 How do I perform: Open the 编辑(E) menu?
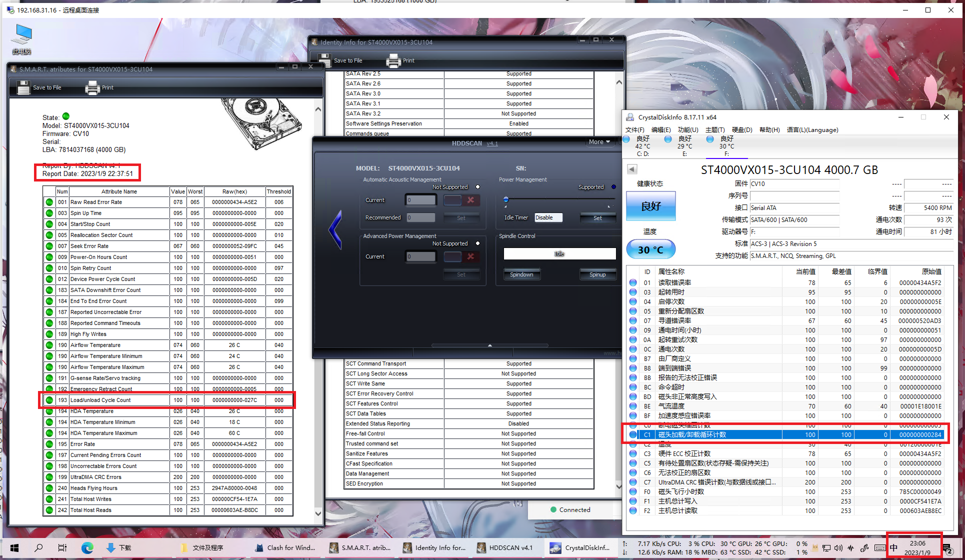point(661,130)
